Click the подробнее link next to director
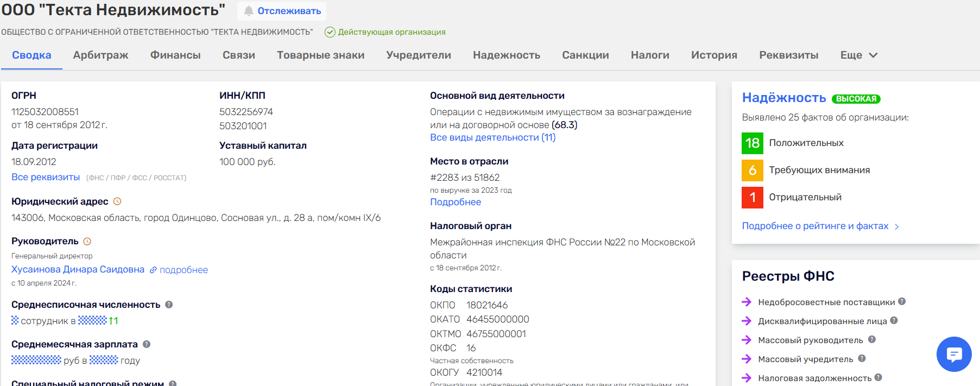Image resolution: width=980 pixels, height=386 pixels. click(184, 270)
